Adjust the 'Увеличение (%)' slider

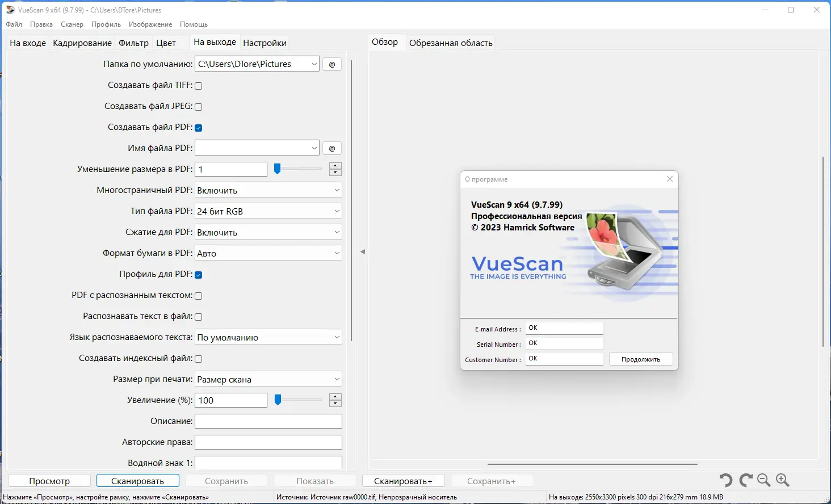coord(278,400)
